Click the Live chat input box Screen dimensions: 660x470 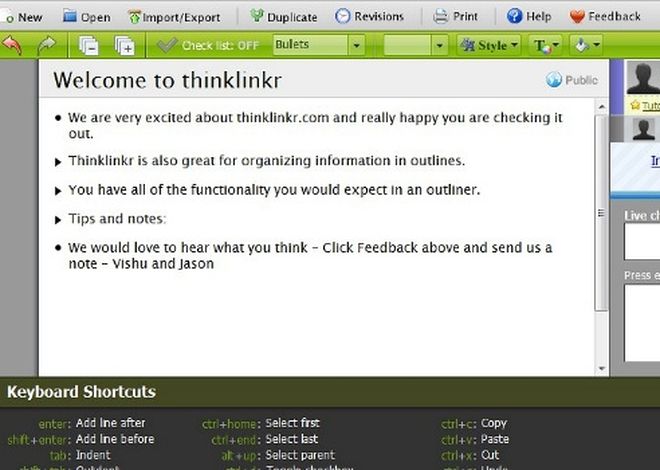click(x=642, y=241)
